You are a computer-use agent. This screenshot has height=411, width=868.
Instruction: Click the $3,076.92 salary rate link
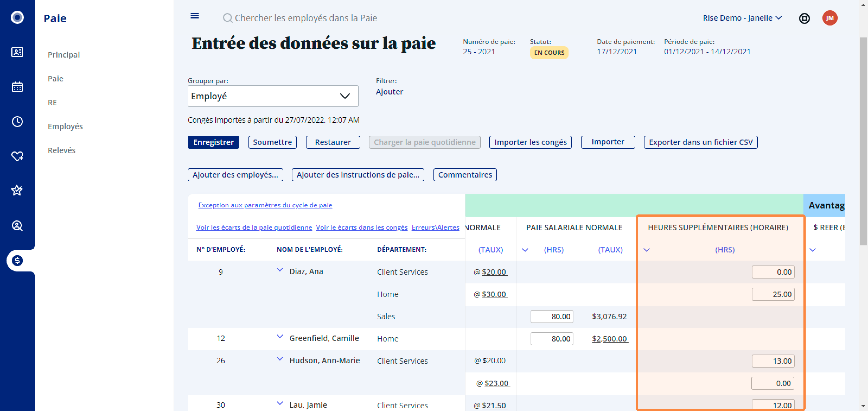pyautogui.click(x=610, y=317)
